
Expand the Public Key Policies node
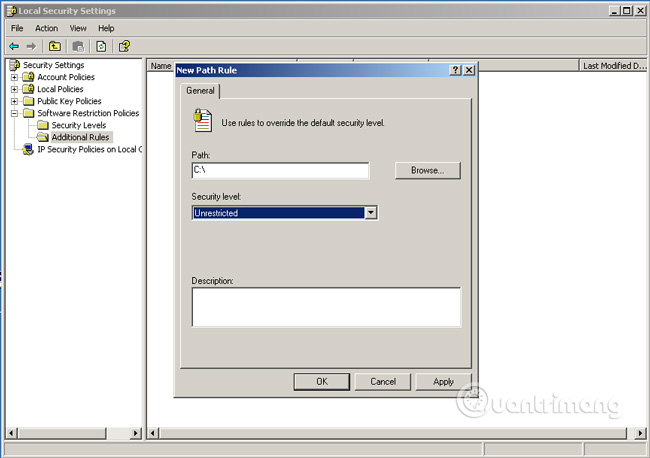pos(15,102)
